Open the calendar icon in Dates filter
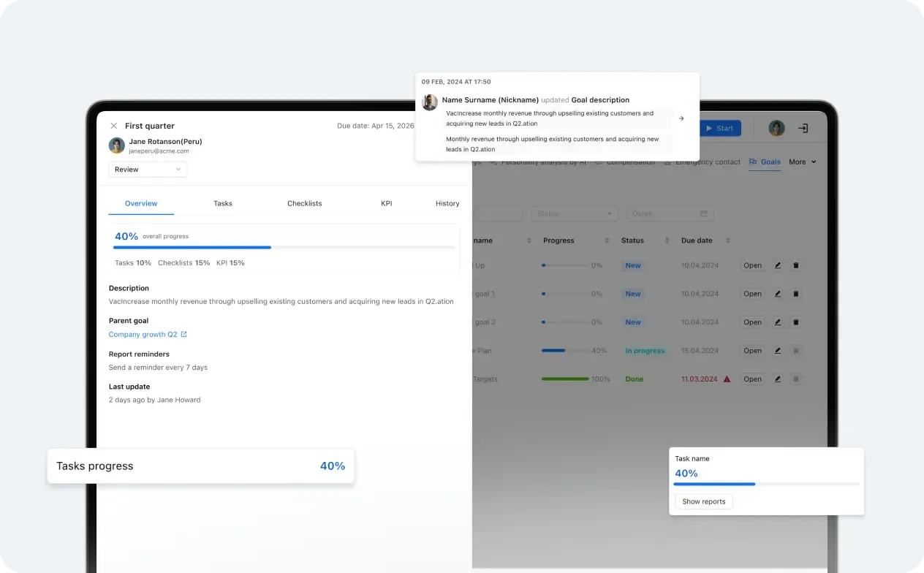The height and width of the screenshot is (573, 924). (704, 214)
